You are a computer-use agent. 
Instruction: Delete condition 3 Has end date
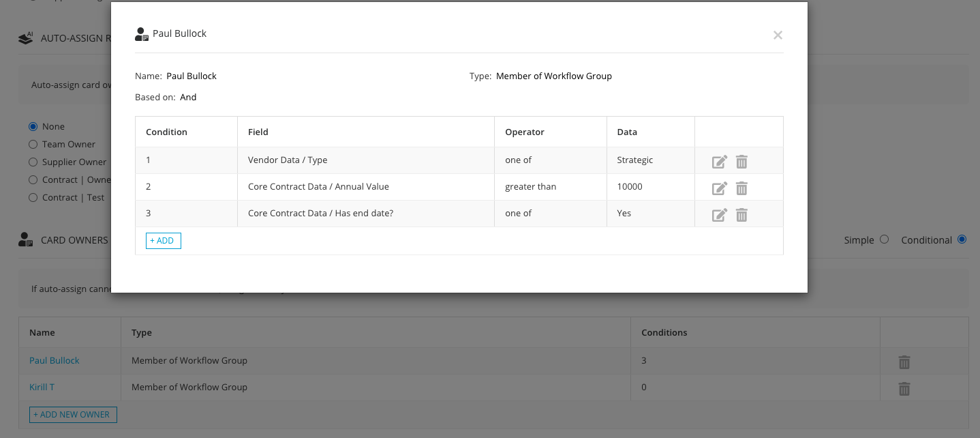click(x=741, y=215)
